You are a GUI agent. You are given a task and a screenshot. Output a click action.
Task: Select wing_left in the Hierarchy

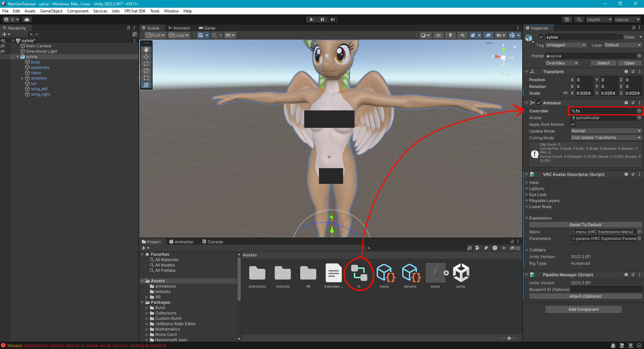click(x=39, y=89)
